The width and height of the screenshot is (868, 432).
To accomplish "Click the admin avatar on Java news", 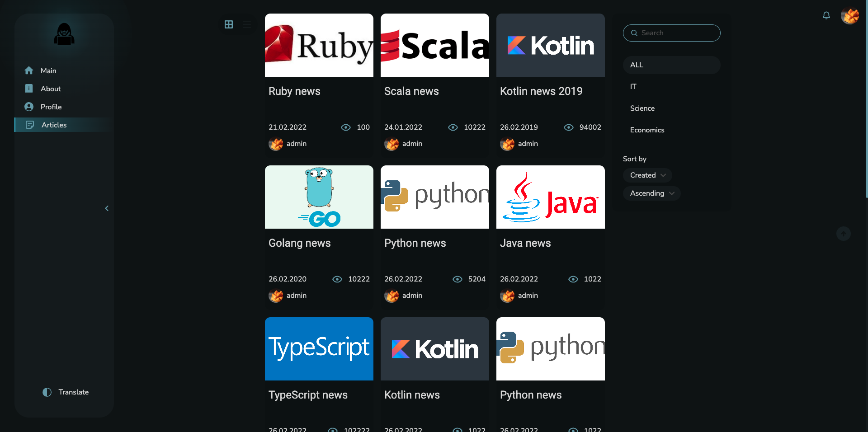I will pos(507,296).
